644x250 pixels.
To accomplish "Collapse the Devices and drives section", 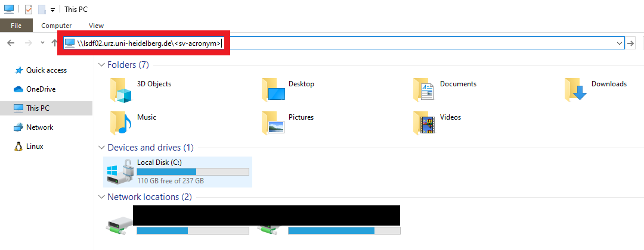I will click(101, 147).
